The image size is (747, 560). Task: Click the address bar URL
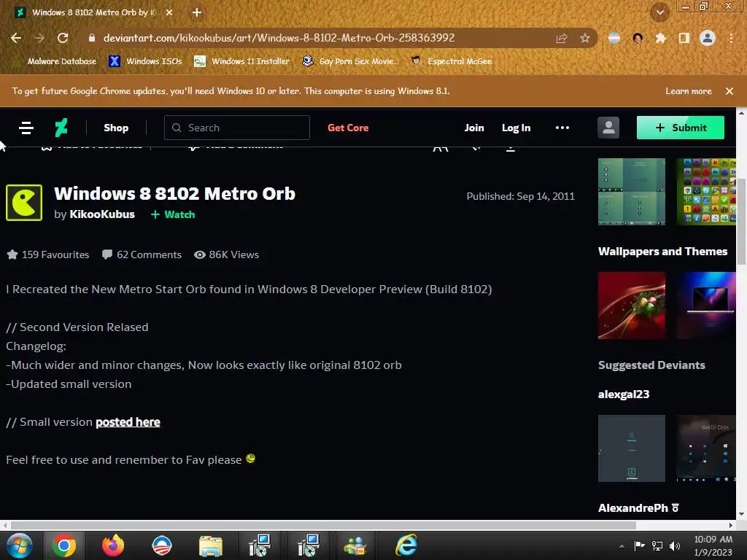tap(279, 38)
